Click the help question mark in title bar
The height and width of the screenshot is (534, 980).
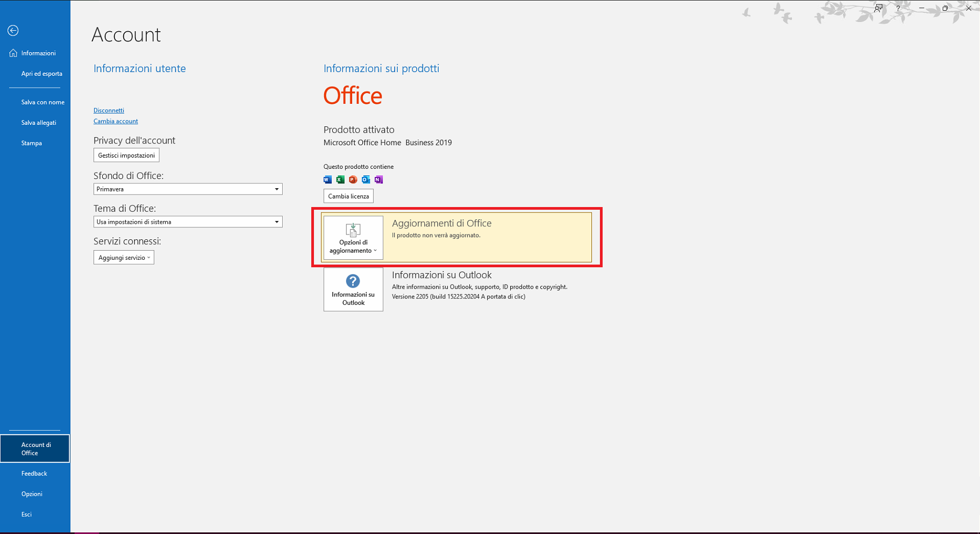pos(898,8)
